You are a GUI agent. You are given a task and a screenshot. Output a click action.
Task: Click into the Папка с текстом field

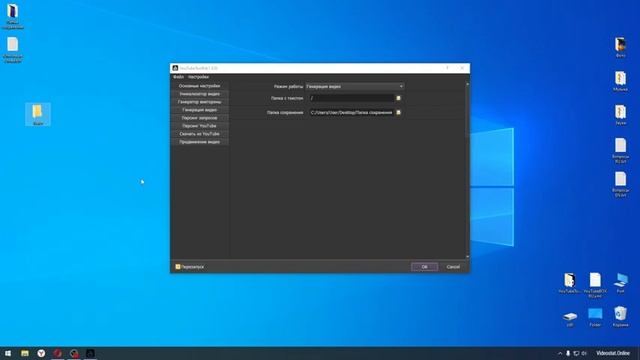click(351, 98)
